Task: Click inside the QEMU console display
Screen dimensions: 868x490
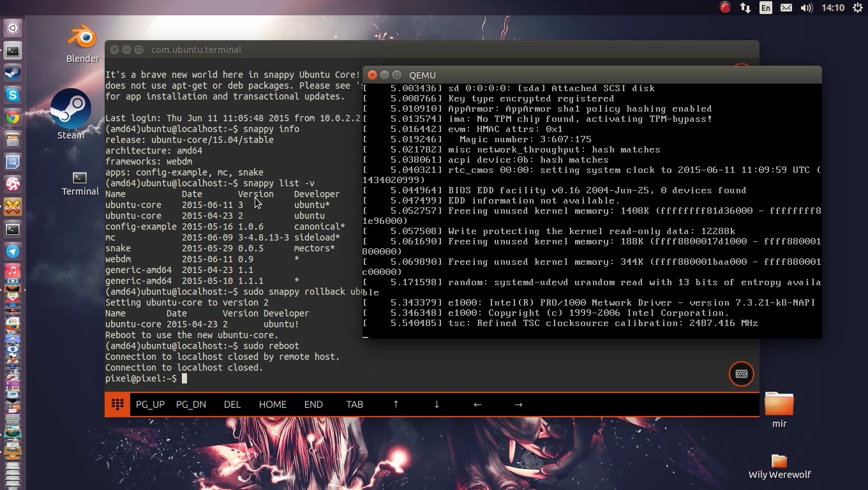Action: click(x=591, y=211)
